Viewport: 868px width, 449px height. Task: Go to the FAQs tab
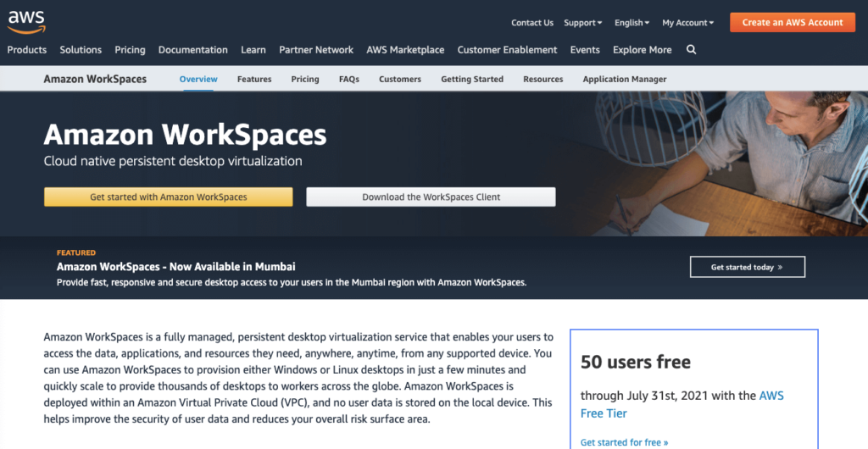pos(348,79)
